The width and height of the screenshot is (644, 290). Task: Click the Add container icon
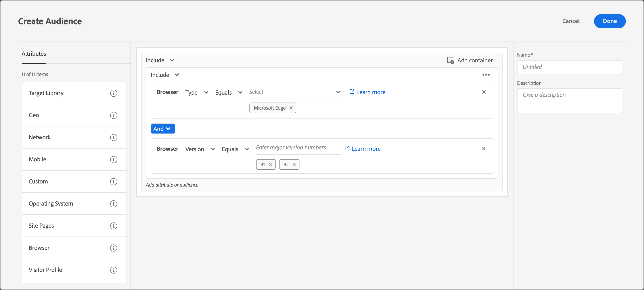pyautogui.click(x=450, y=60)
